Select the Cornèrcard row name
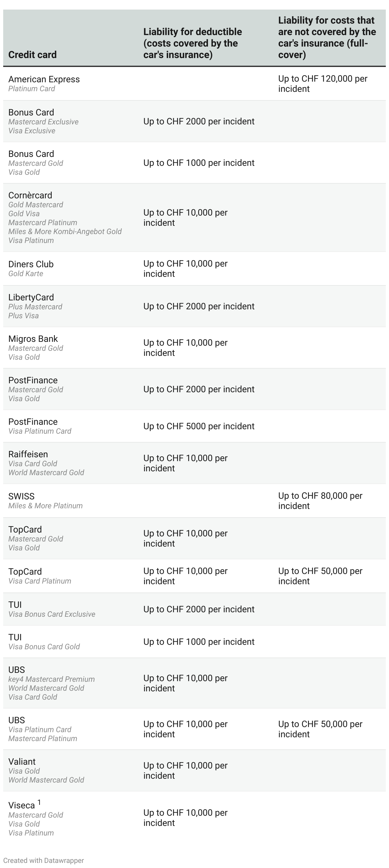Screen dimensions: 389x868 [x=30, y=195]
